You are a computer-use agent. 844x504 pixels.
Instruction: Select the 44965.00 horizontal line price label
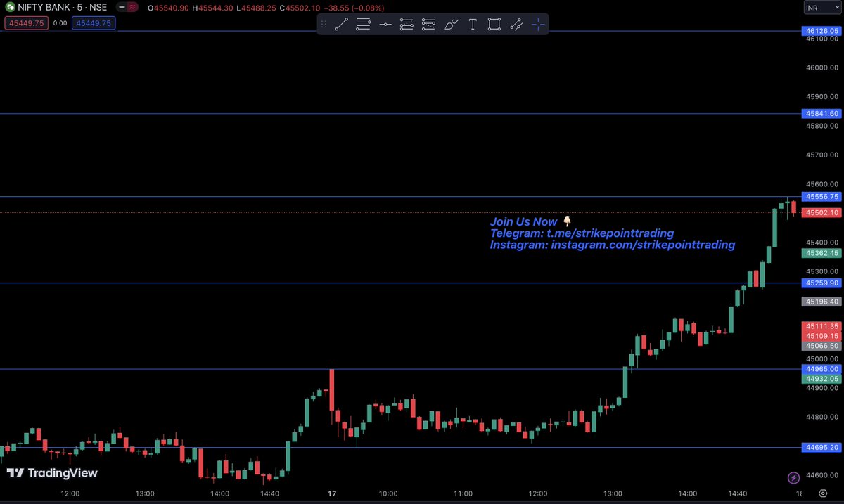tap(821, 368)
